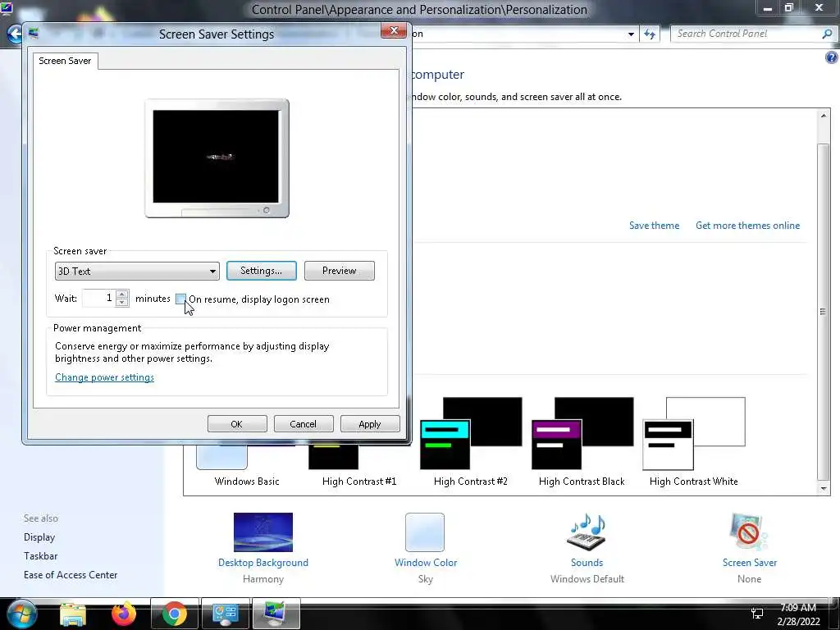Click the Apply button
This screenshot has width=840, height=630.
370,424
